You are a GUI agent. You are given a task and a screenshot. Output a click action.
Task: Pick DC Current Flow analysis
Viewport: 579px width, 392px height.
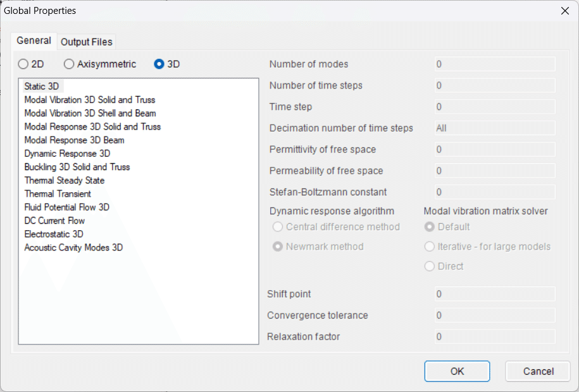pos(54,221)
